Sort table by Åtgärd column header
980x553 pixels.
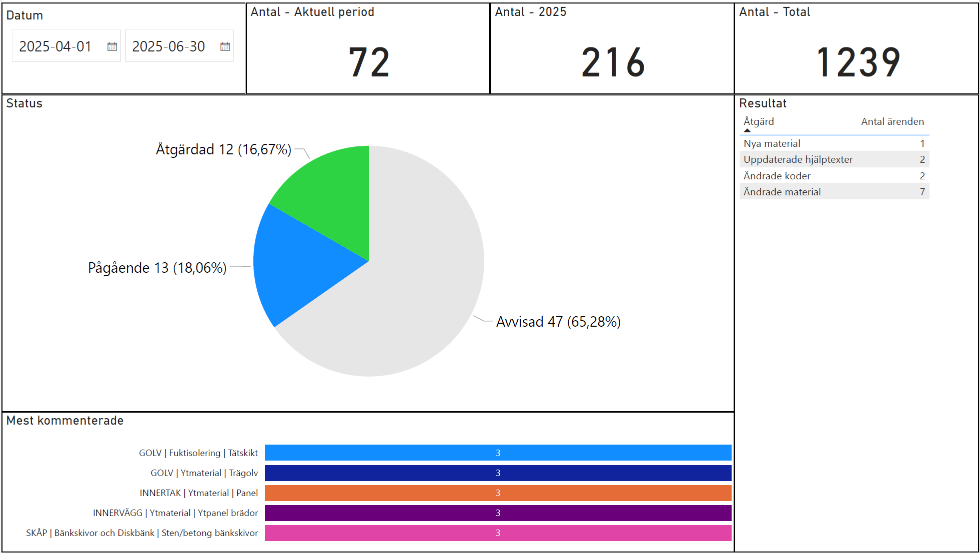[x=759, y=121]
